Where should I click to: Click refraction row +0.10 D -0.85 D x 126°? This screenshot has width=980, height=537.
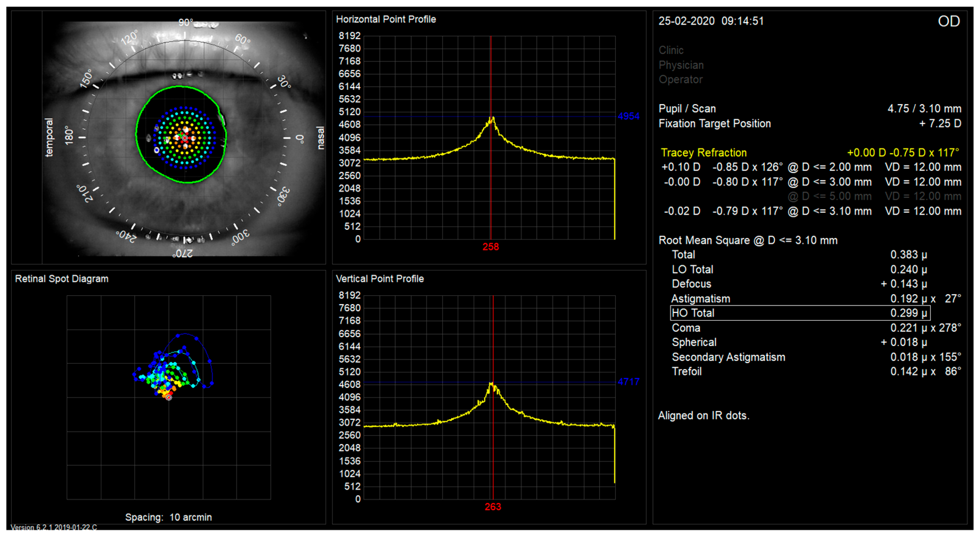tap(811, 167)
